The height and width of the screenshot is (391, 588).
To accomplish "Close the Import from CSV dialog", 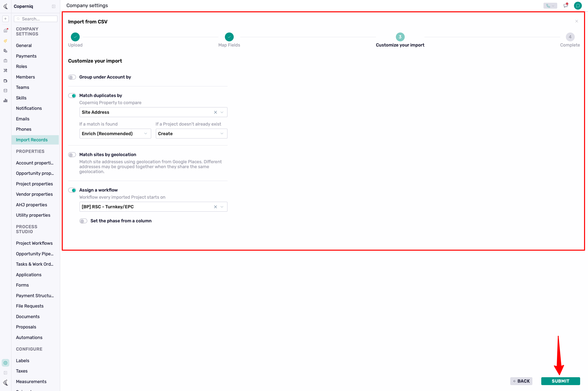I will [x=576, y=21].
